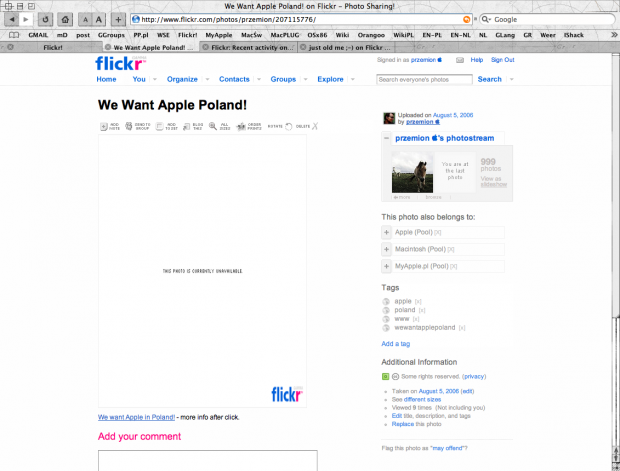Open the You menu dropdown arrow
Viewport: 620px width, 471px height.
tap(155, 79)
